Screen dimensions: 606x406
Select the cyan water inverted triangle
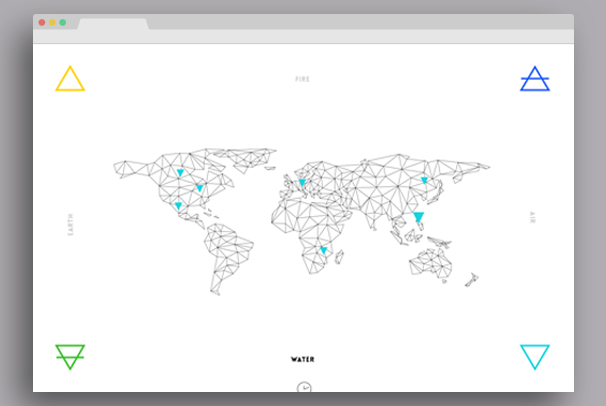(x=535, y=356)
